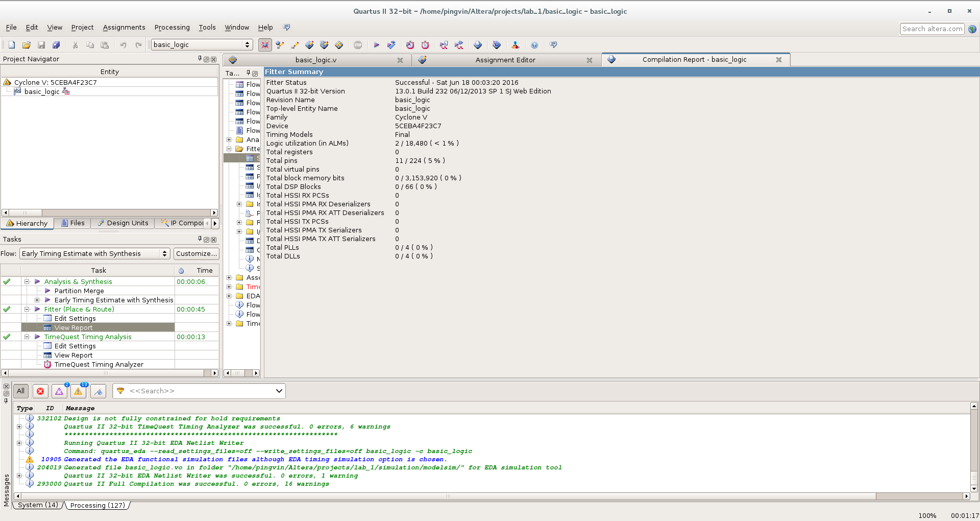Open the Tools menu
Viewport: 980px width, 521px height.
pos(207,28)
